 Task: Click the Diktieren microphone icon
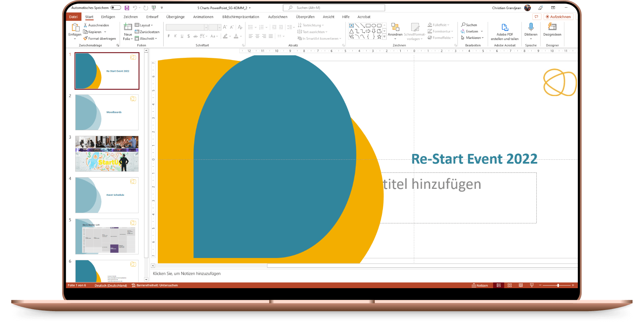[x=531, y=27]
